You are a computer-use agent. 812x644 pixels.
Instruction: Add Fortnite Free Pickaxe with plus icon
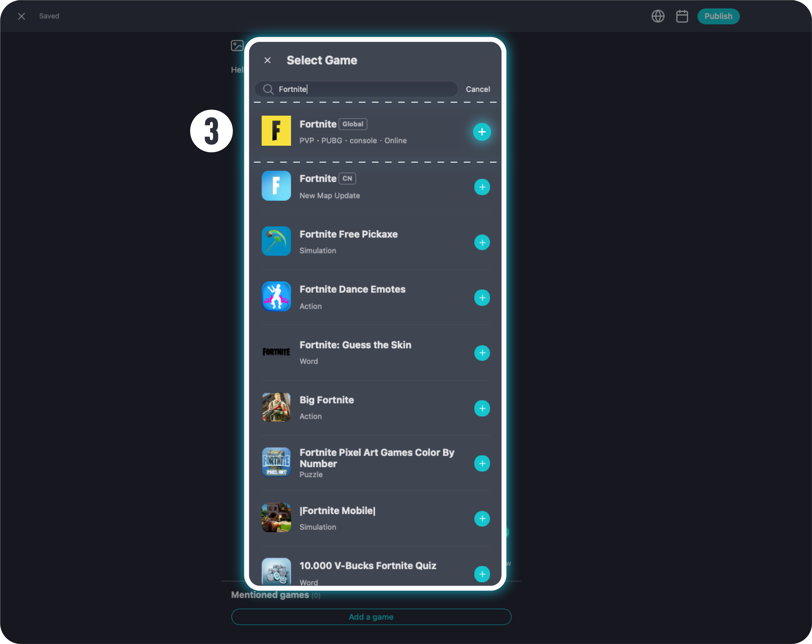click(482, 243)
